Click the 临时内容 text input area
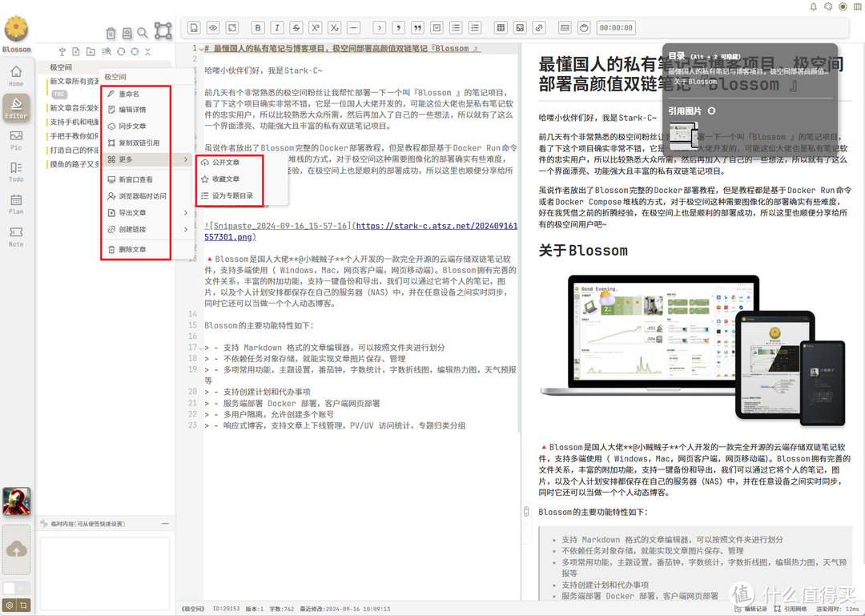This screenshot has width=865, height=616. click(104, 562)
